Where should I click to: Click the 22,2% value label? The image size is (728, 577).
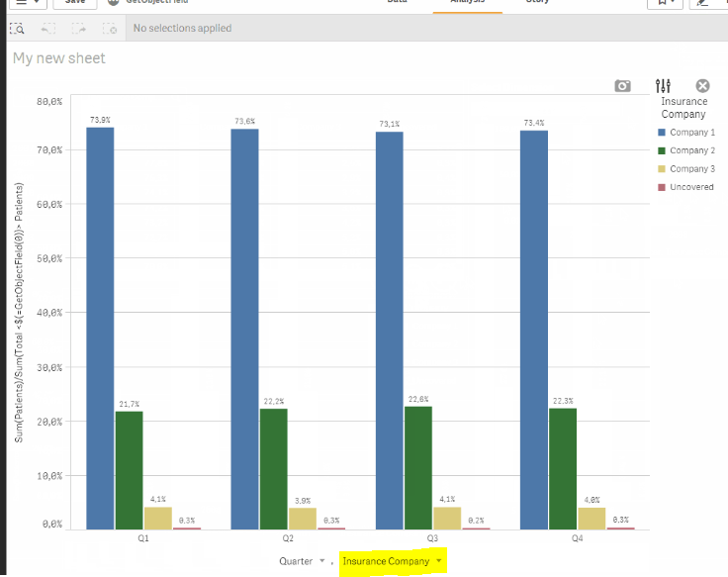click(273, 402)
